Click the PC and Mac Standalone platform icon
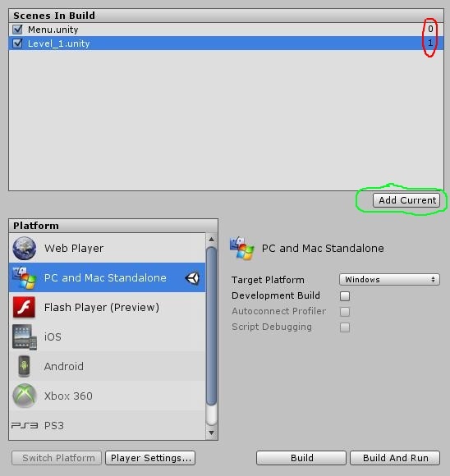 tap(25, 277)
